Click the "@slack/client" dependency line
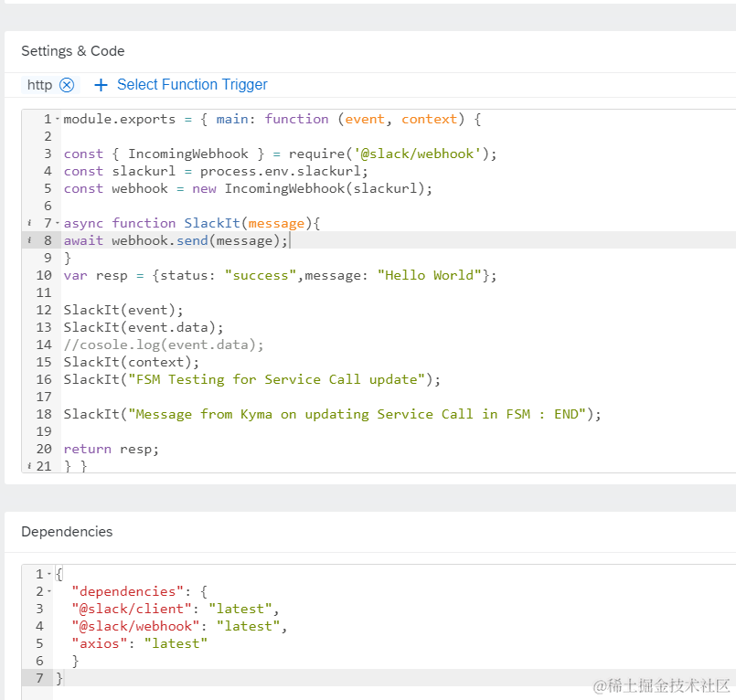 point(176,609)
